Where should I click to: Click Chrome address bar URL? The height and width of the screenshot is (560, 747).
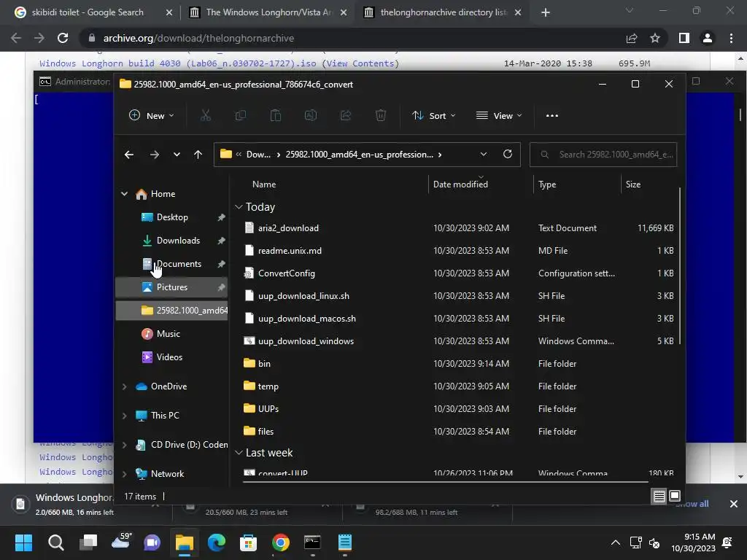coord(198,38)
